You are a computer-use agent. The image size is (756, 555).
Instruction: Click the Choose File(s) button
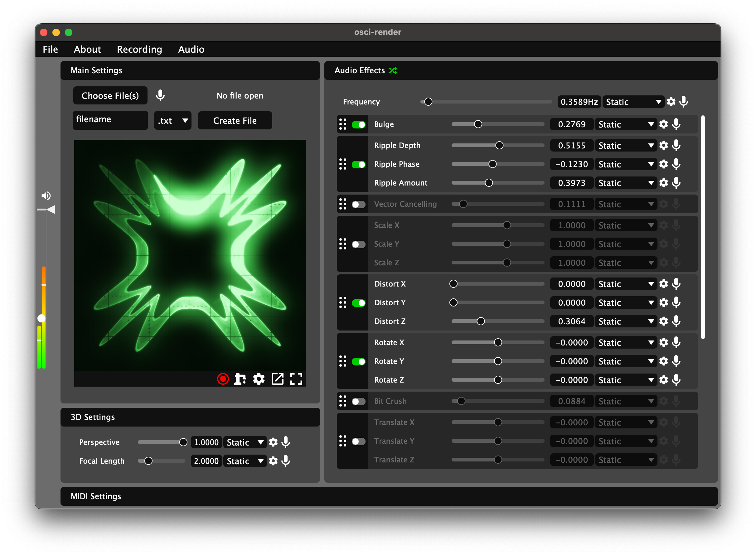(x=110, y=96)
